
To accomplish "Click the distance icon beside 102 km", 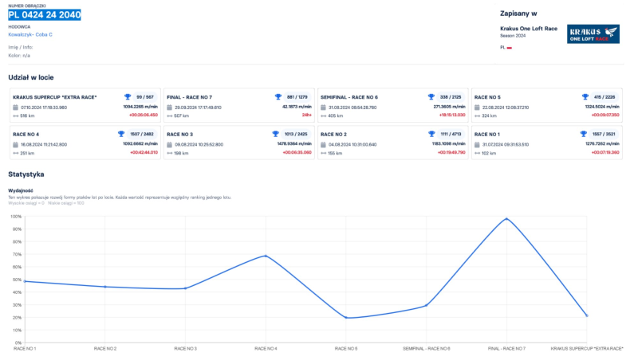I will coord(478,153).
